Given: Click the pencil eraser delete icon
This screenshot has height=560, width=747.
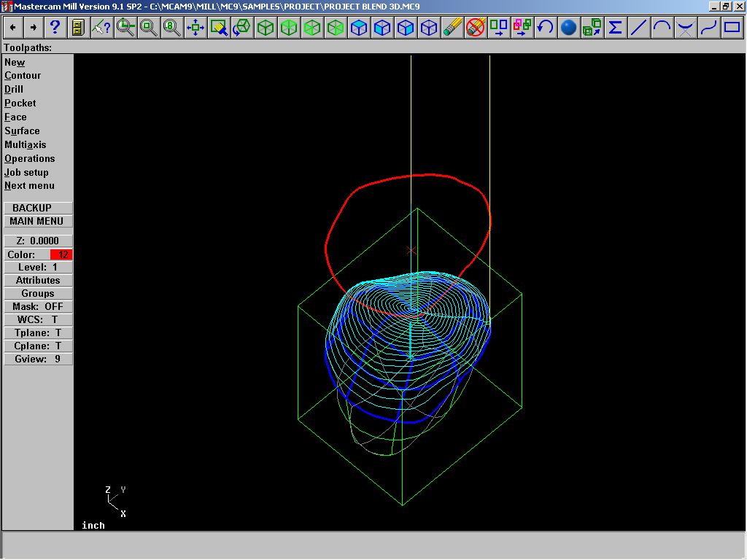Looking at the screenshot, I should pos(452,28).
